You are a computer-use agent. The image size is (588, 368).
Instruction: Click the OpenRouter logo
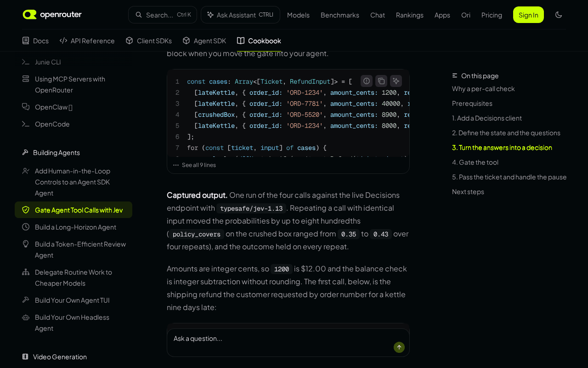click(x=52, y=15)
